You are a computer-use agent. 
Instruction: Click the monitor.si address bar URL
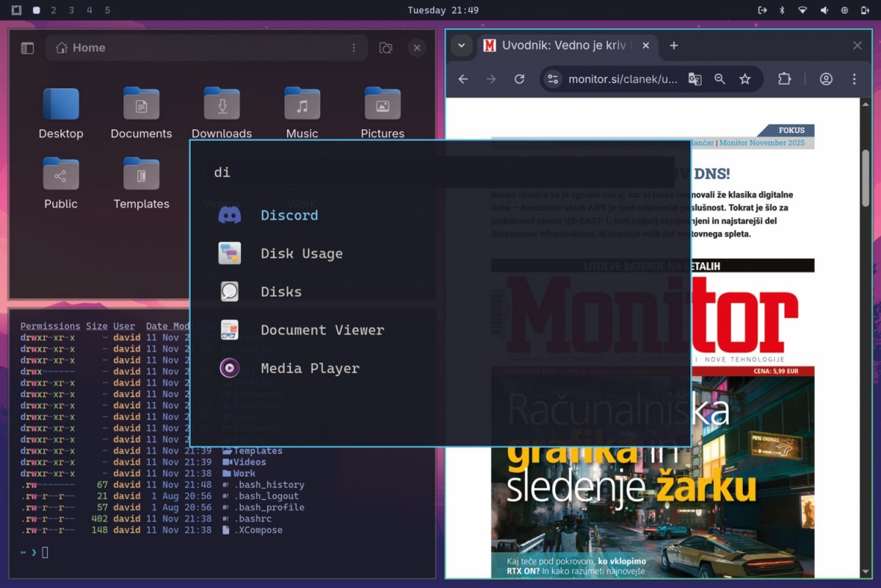click(623, 79)
